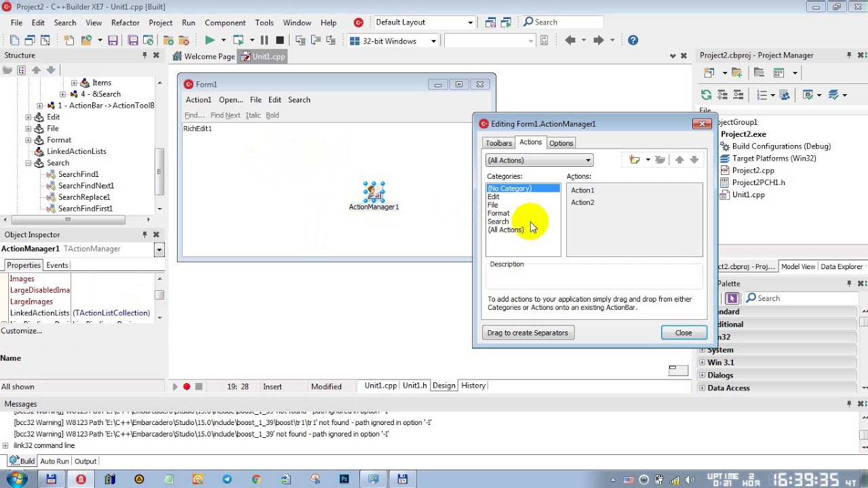The image size is (868, 488).
Task: Open the Project menu
Action: [x=161, y=22]
